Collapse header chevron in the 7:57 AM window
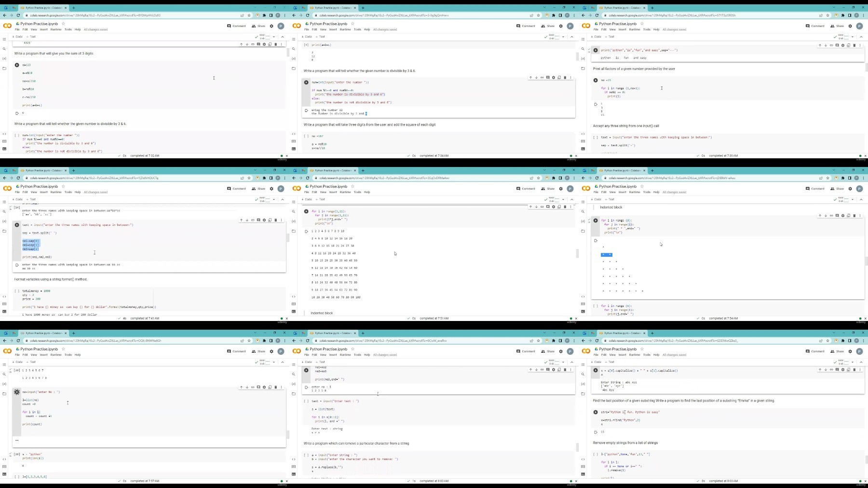The height and width of the screenshot is (488, 868). pos(283,362)
